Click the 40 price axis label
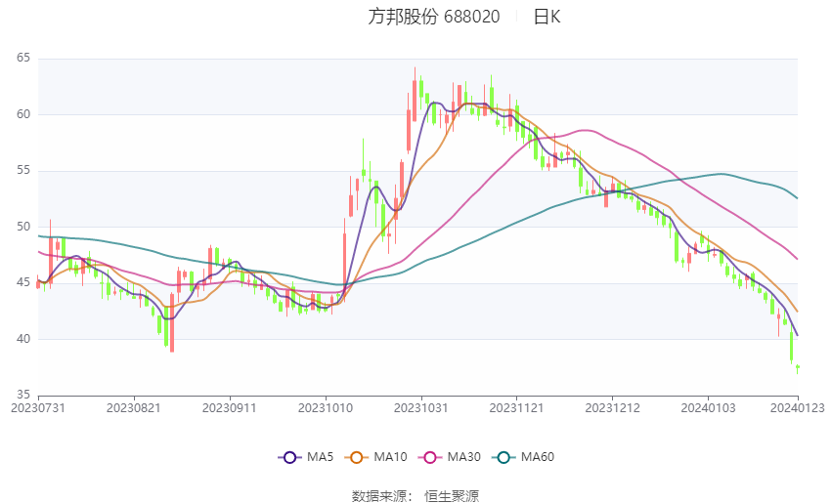 click(x=23, y=338)
